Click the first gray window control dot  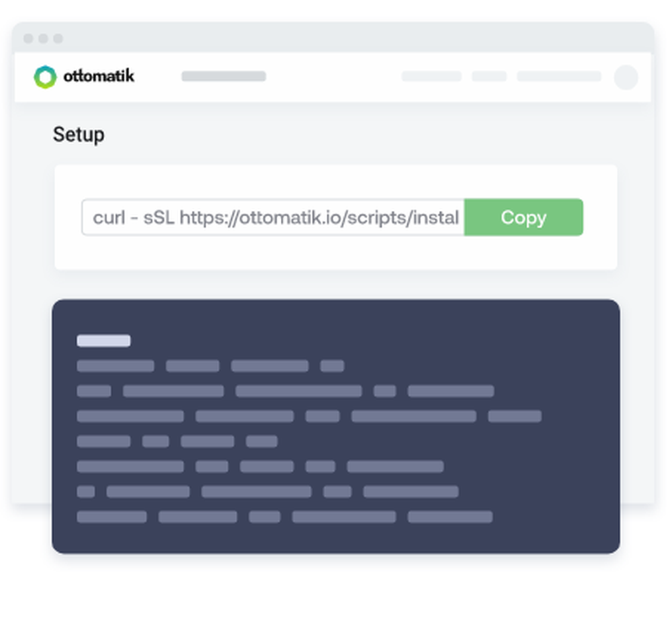[x=28, y=38]
